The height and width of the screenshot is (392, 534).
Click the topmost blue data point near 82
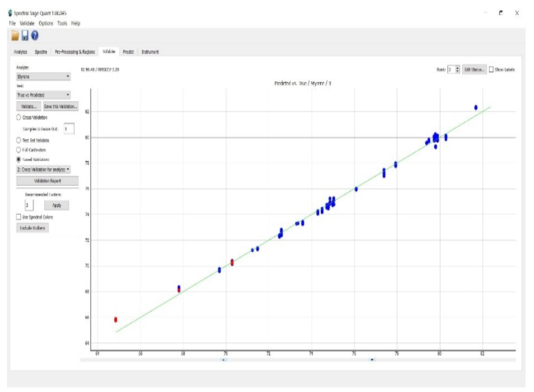point(475,107)
